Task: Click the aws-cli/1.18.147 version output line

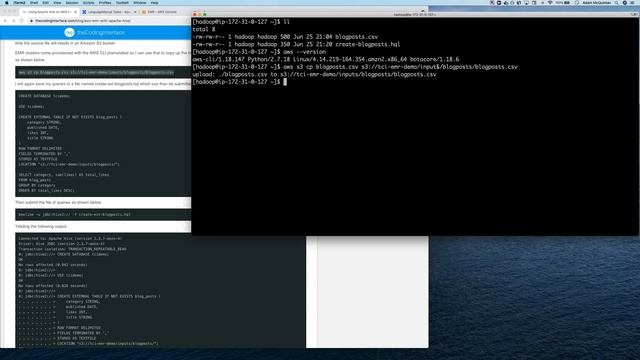Action: tap(326, 59)
